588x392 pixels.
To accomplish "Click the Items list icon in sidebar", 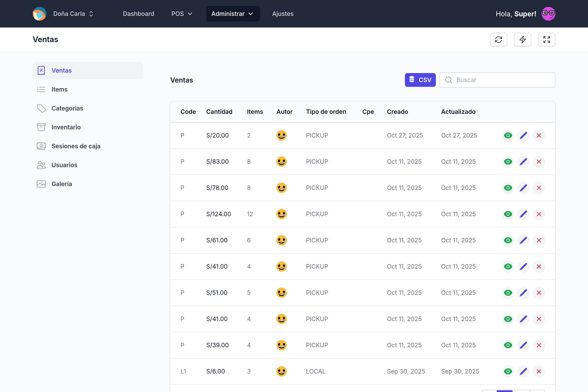I will click(41, 89).
